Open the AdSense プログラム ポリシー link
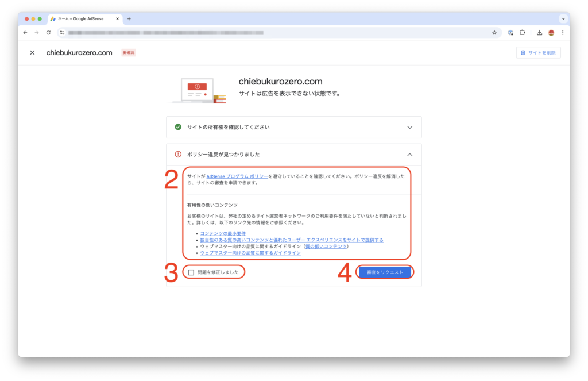The width and height of the screenshot is (588, 381). 237,176
